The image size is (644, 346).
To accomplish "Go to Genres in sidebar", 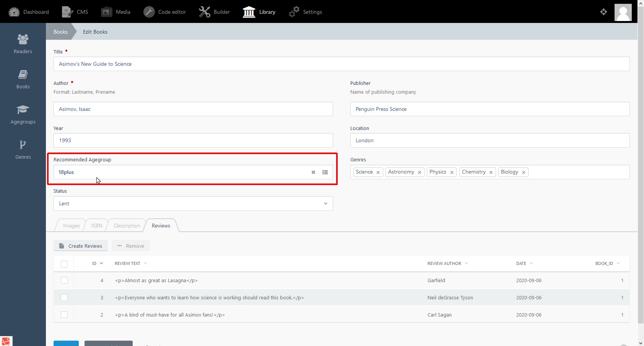I will point(23,150).
